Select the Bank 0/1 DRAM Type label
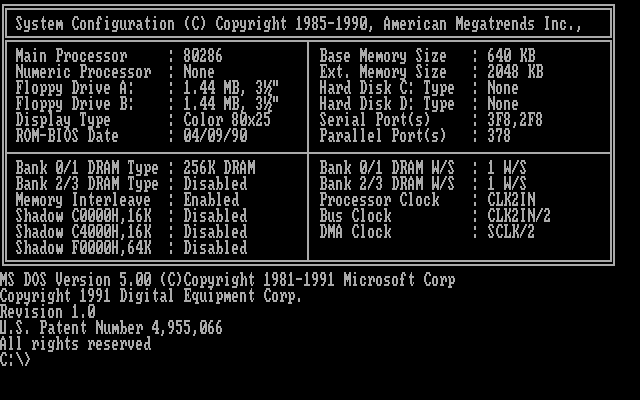The height and width of the screenshot is (400, 640). pyautogui.click(x=87, y=168)
